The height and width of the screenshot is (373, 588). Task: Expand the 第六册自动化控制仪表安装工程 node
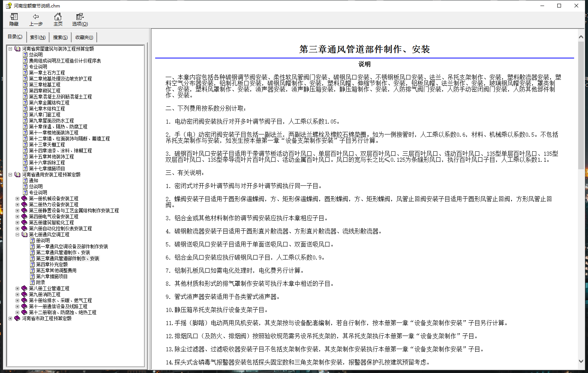[x=17, y=228]
